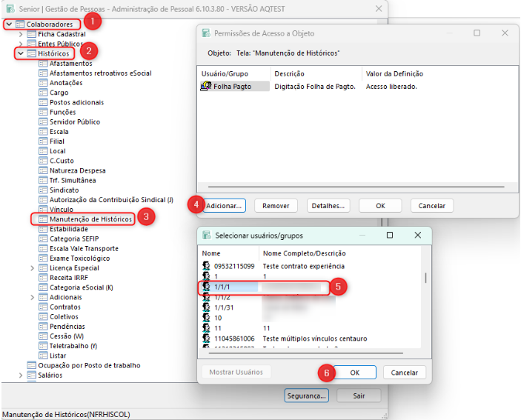Click the Segurança... button

point(306,396)
